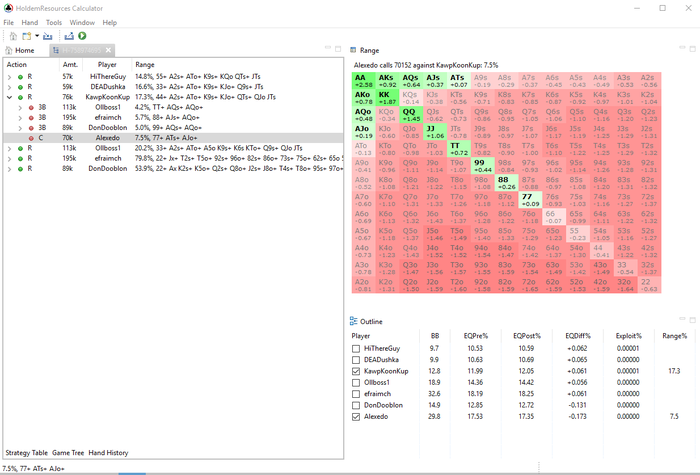The width and height of the screenshot is (700, 475).
Task: Expand the DonDooblon R 89k node
Action: click(x=9, y=169)
